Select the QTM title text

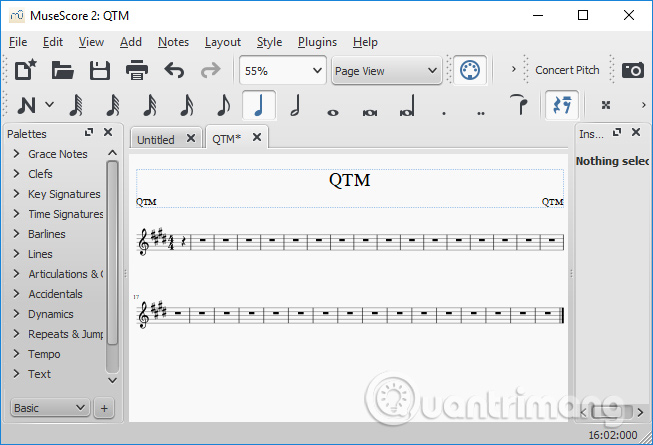[349, 180]
